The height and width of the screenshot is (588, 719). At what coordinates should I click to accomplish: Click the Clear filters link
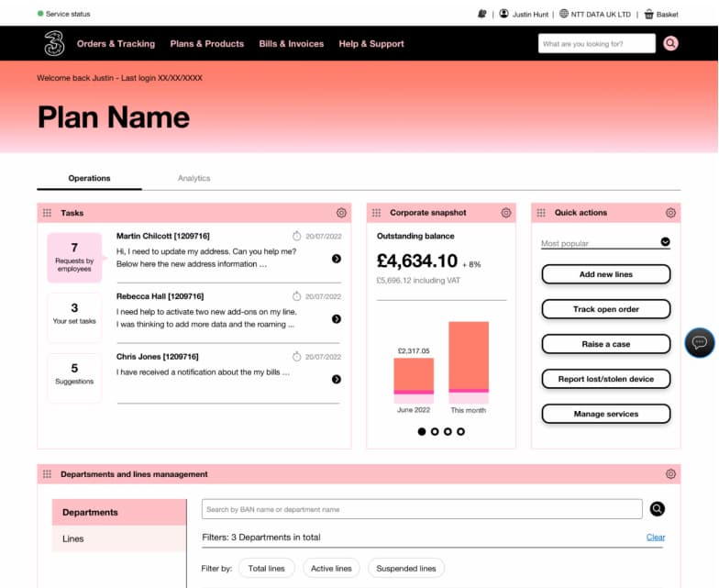click(x=655, y=538)
